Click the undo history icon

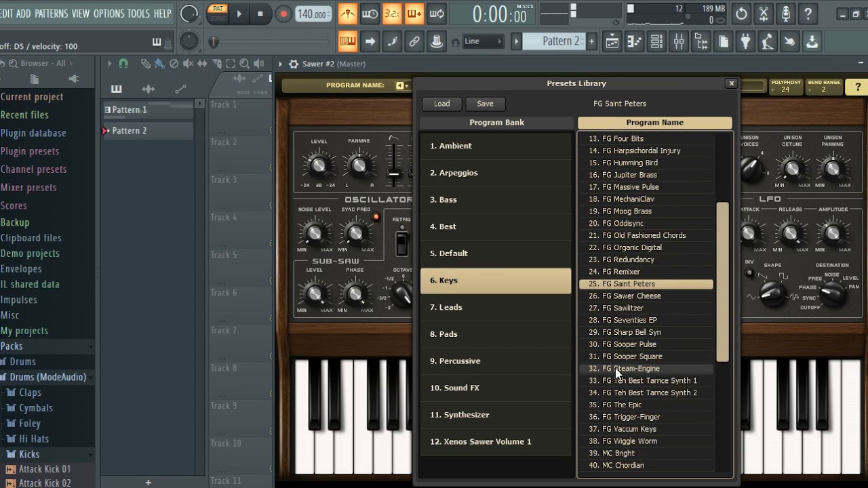tap(741, 14)
